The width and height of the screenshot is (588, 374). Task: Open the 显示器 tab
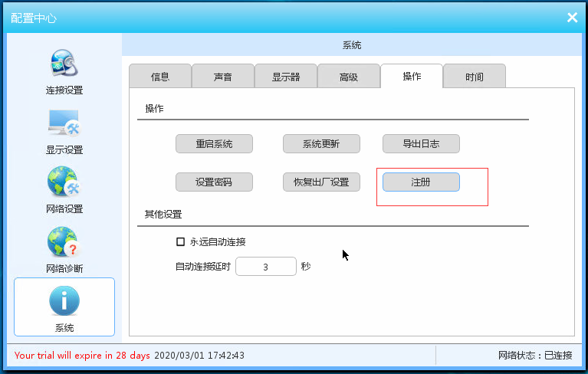tap(286, 77)
